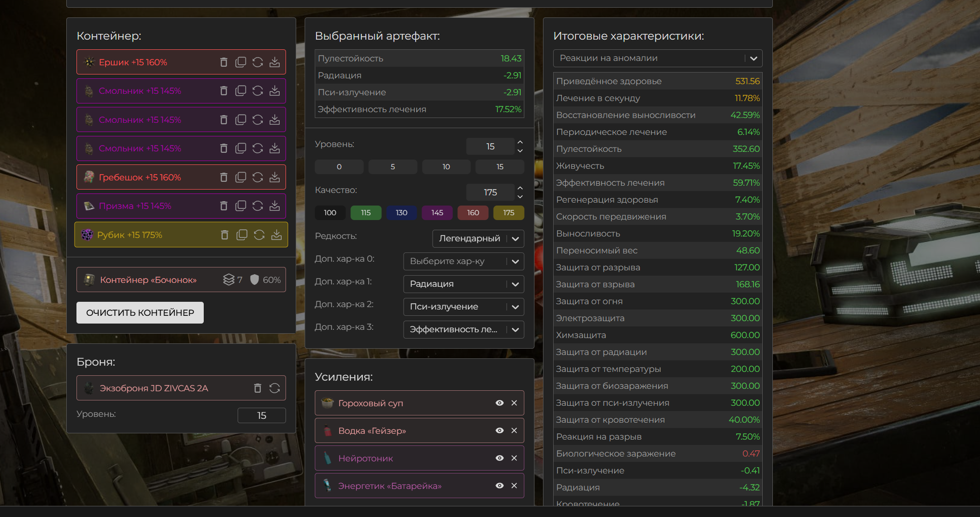Expand the Реакции на аномалии dropdown
Image resolution: width=980 pixels, height=517 pixels.
pyautogui.click(x=657, y=58)
